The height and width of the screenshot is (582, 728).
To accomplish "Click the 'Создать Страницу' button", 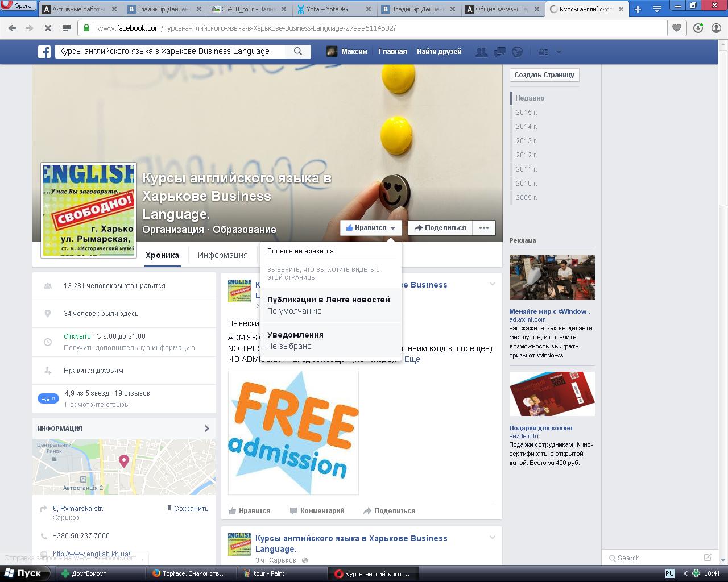I will point(544,74).
